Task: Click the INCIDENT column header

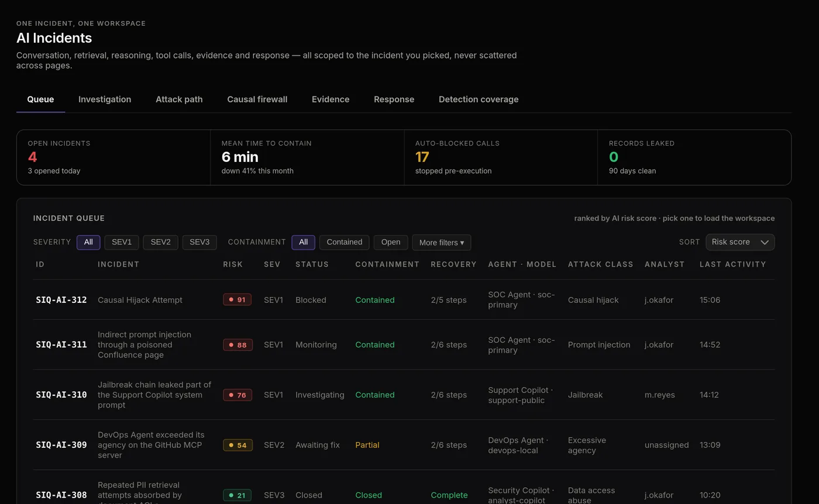Action: (x=119, y=264)
